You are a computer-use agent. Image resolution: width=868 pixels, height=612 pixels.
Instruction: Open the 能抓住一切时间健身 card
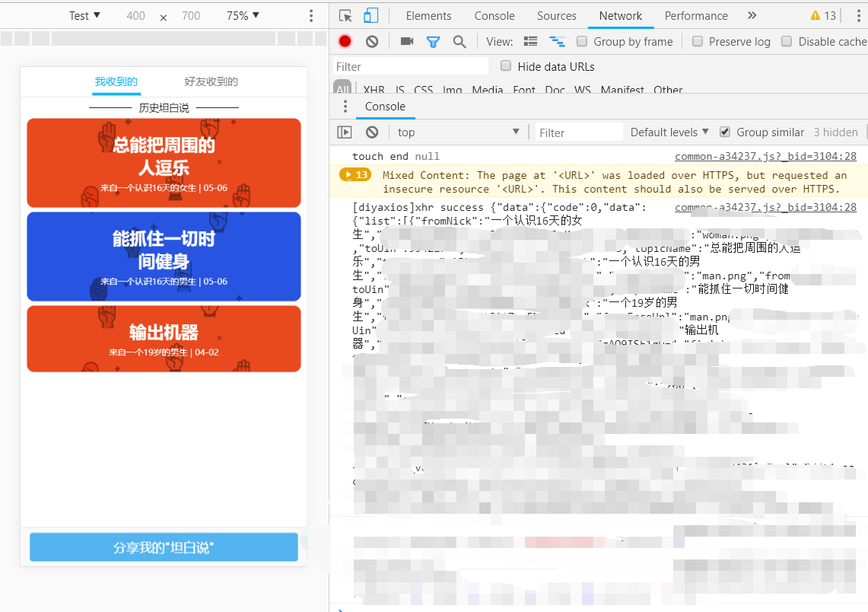tap(164, 257)
